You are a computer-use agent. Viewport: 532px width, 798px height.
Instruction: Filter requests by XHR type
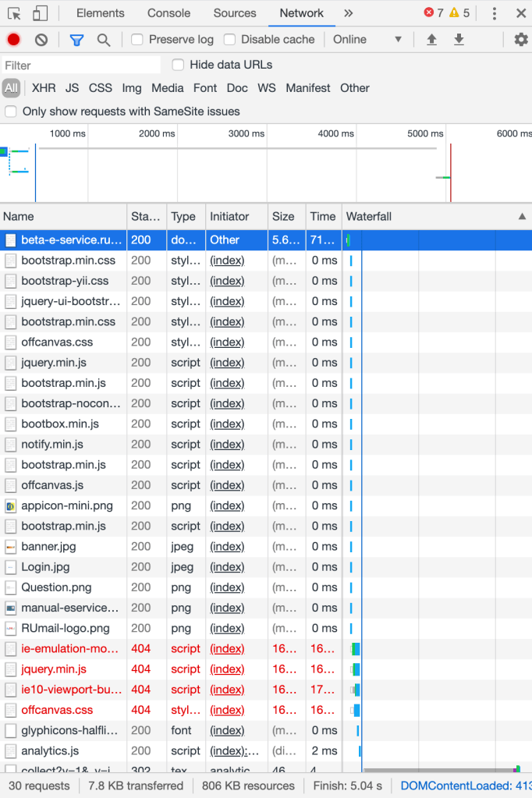point(44,88)
